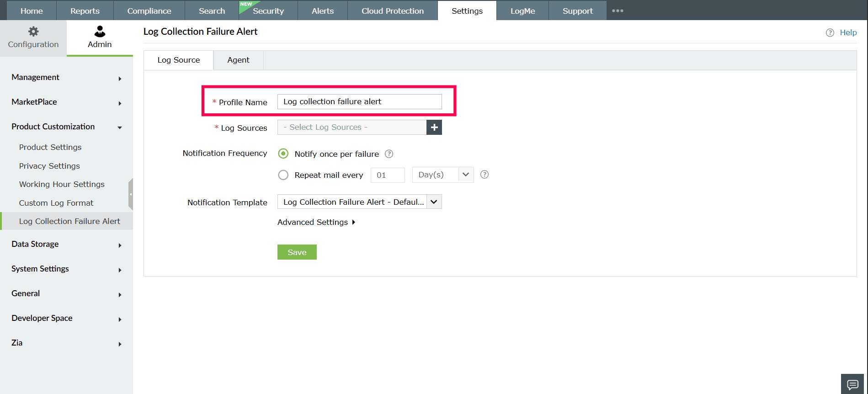Image resolution: width=868 pixels, height=394 pixels.
Task: Select the Admin user icon tab
Action: point(100,38)
